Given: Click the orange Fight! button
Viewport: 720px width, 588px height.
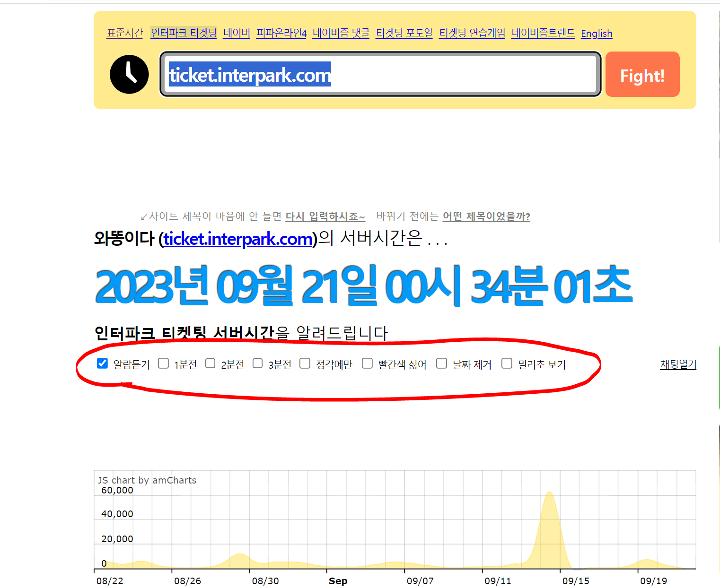Looking at the screenshot, I should (x=642, y=74).
